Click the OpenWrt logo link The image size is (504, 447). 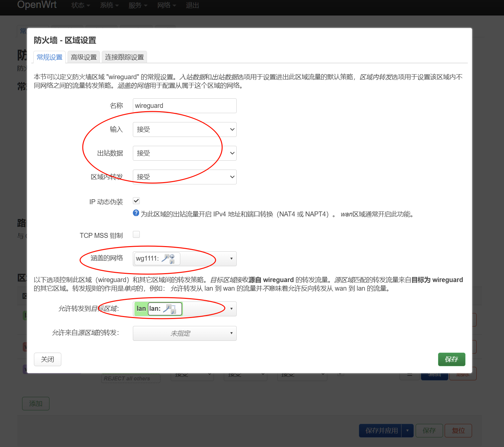point(37,5)
